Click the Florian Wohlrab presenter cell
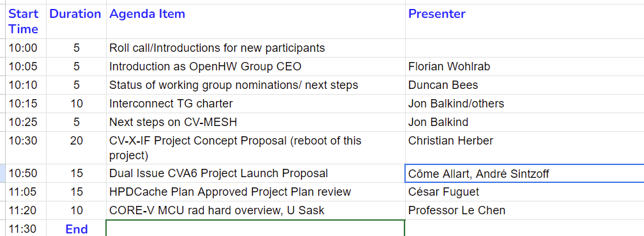Image resolution: width=644 pixels, height=236 pixels. click(x=525, y=67)
